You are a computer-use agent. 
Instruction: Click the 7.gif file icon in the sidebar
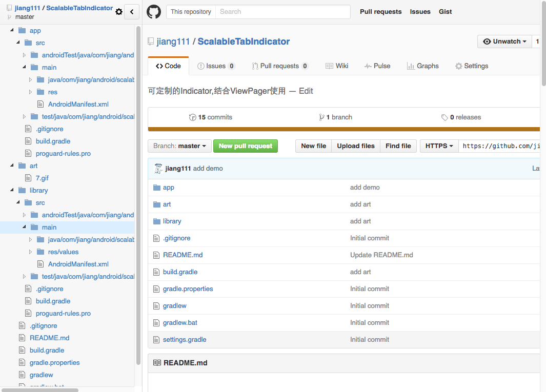pos(28,178)
